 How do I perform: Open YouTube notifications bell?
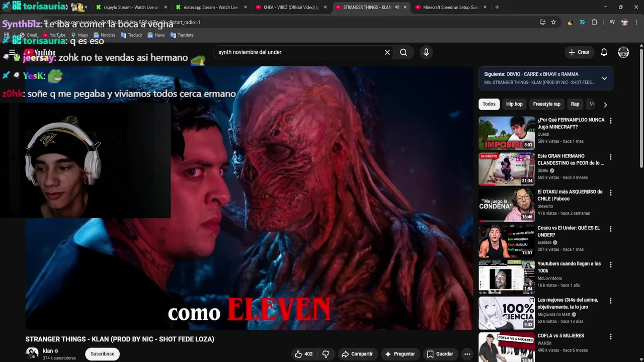tap(604, 52)
